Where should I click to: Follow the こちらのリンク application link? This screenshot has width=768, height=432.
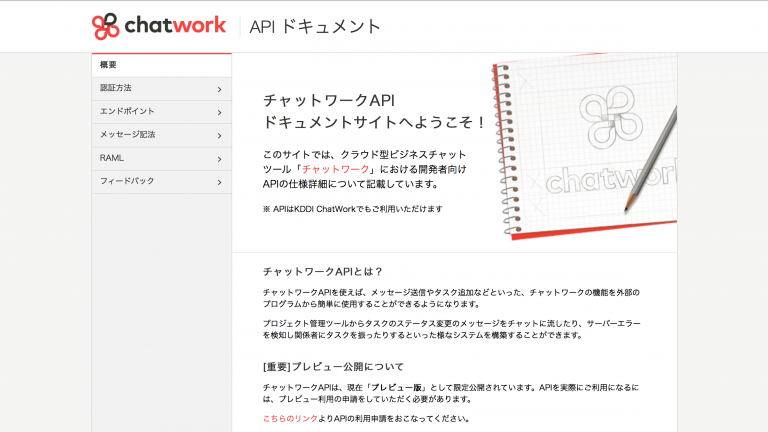(x=290, y=419)
